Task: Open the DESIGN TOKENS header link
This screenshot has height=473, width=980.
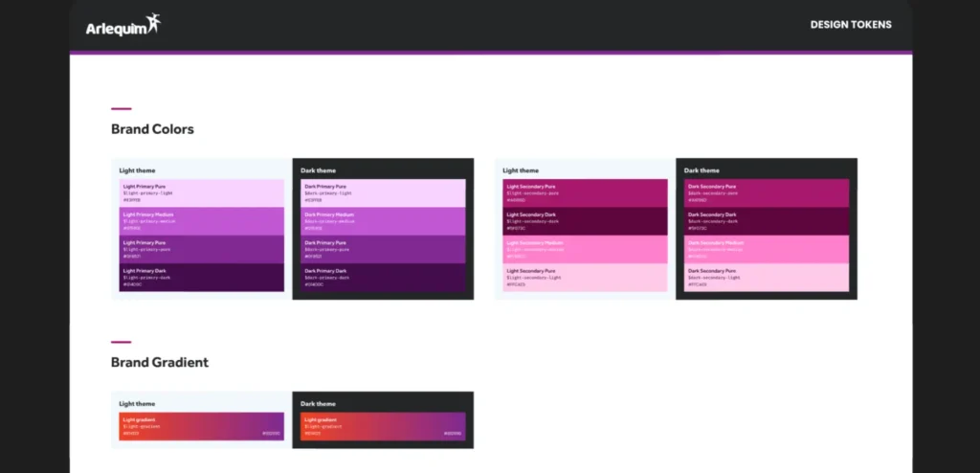Action: 851,25
